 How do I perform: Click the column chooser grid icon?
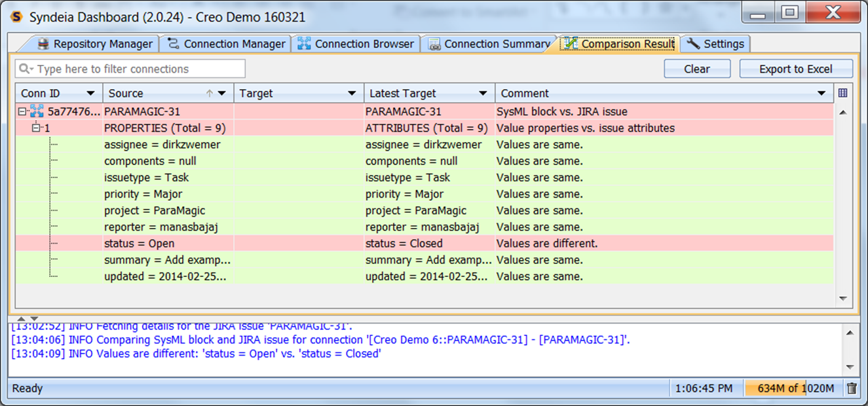842,93
